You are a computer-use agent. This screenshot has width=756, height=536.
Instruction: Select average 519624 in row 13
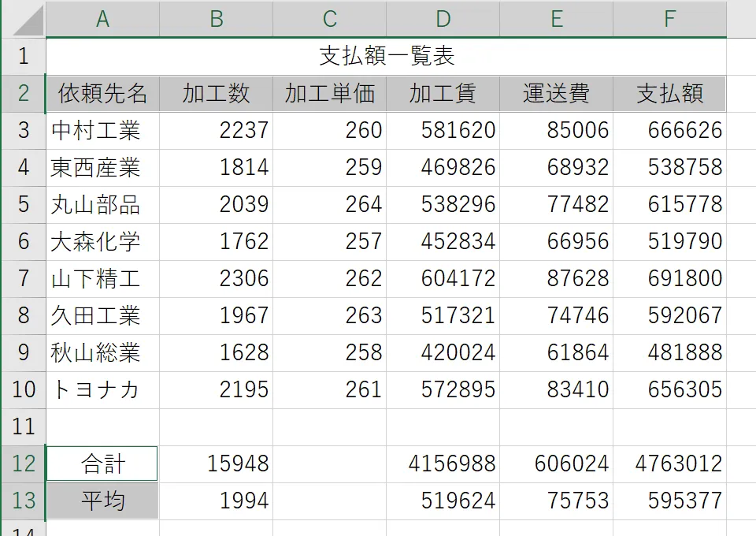(443, 501)
